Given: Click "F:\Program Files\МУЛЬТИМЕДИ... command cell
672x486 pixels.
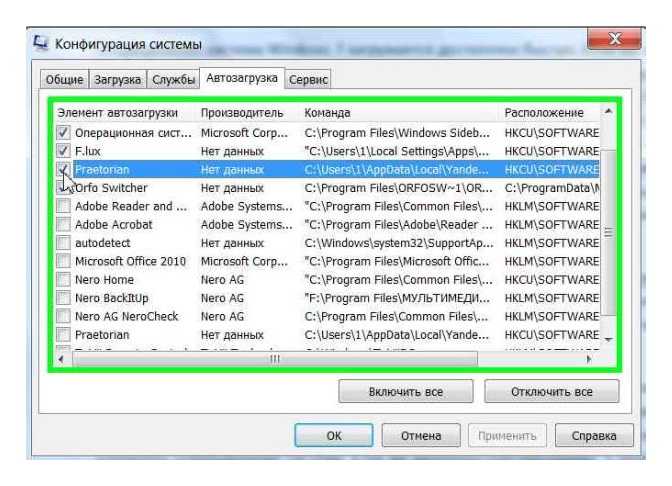Looking at the screenshot, I should point(397,298).
